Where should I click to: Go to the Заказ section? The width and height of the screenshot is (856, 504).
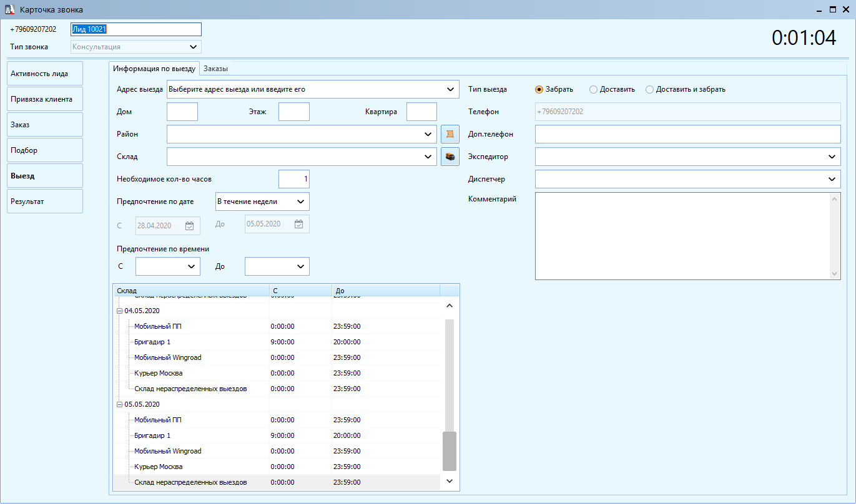[x=45, y=125]
